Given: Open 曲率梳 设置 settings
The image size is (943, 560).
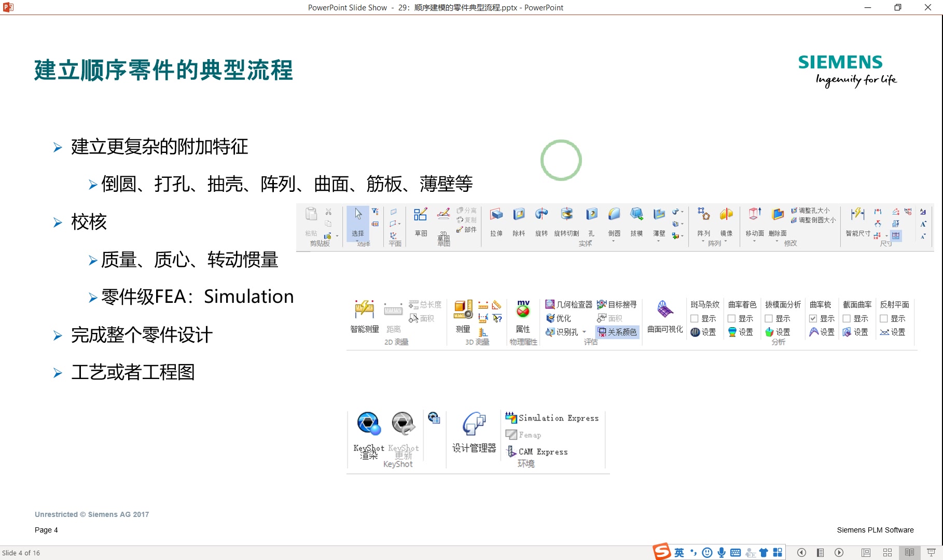Looking at the screenshot, I should click(x=822, y=332).
